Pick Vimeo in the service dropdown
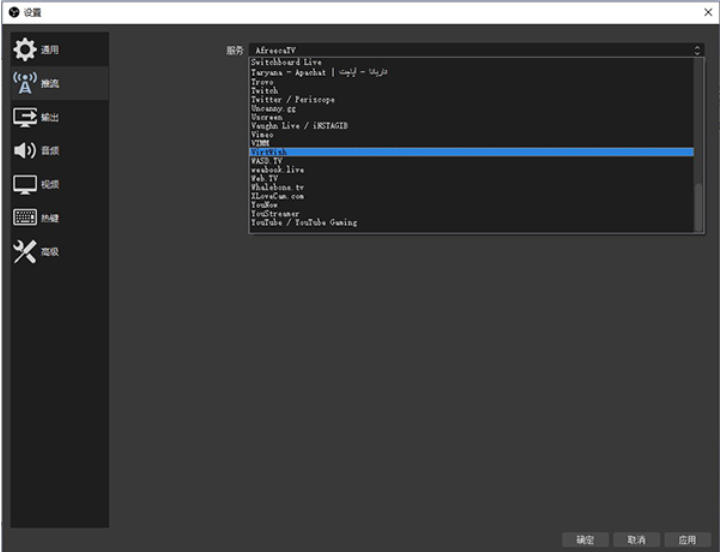This screenshot has height=552, width=720. coord(262,135)
